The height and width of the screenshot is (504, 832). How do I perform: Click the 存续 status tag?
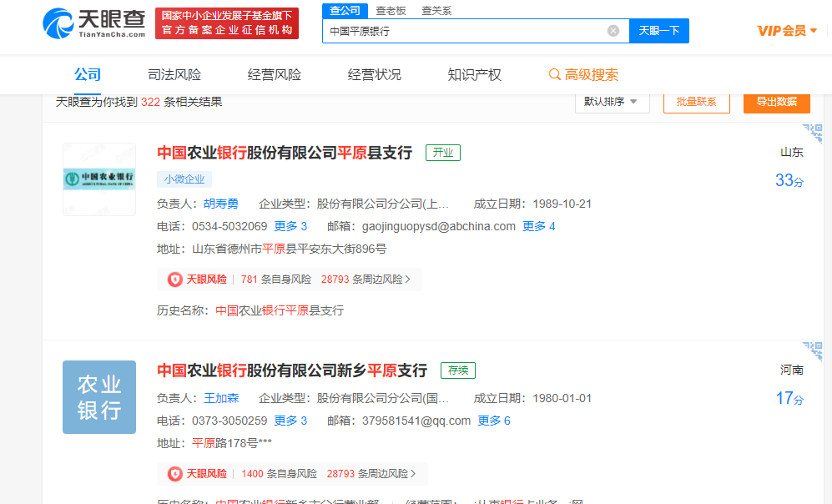tap(458, 370)
